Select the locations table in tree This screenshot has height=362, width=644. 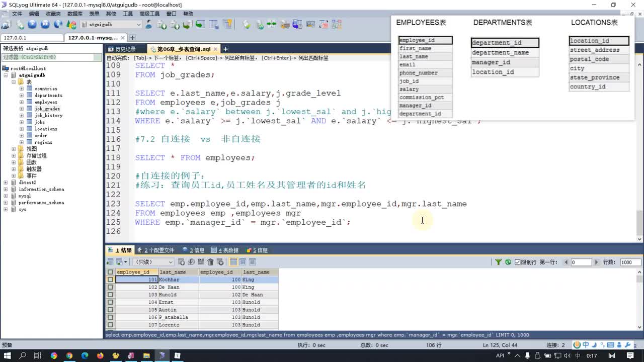[45, 129]
